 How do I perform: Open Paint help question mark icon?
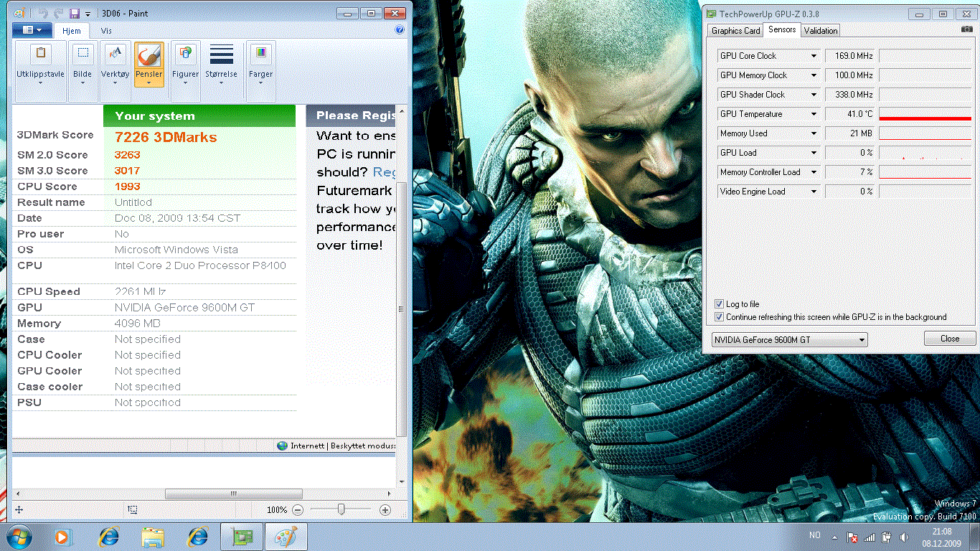400,30
